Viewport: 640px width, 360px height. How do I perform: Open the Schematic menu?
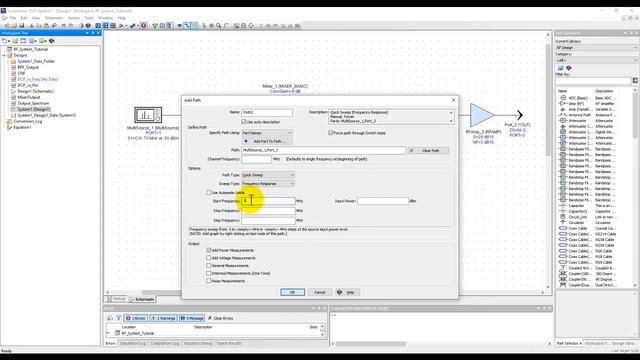pos(54,18)
